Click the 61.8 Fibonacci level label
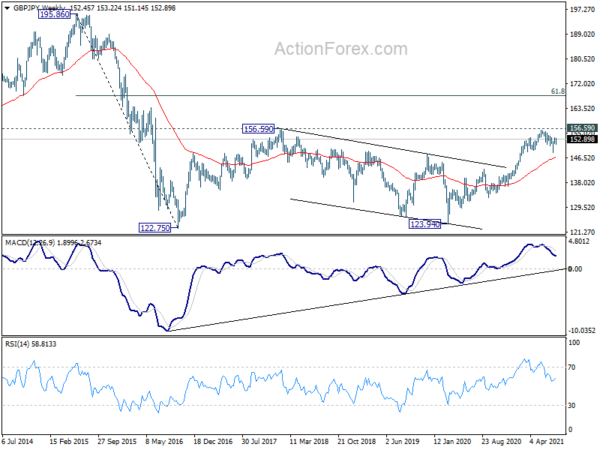The image size is (600, 450). (x=558, y=91)
